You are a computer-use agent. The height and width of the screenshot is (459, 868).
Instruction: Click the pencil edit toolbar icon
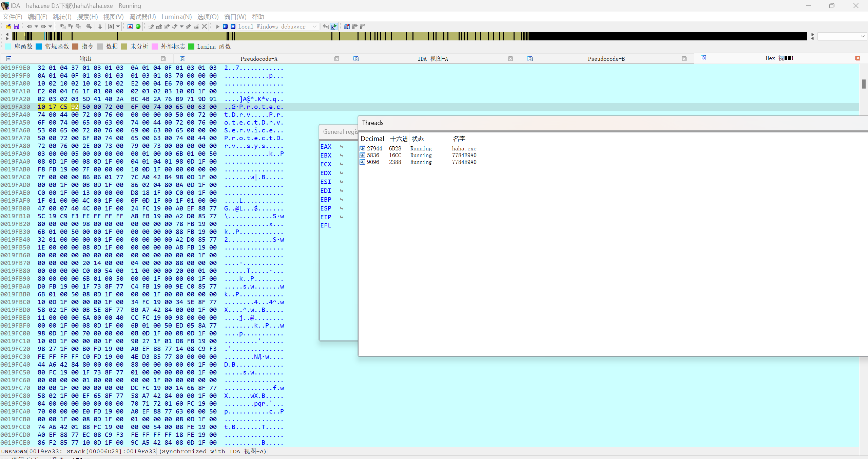196,26
